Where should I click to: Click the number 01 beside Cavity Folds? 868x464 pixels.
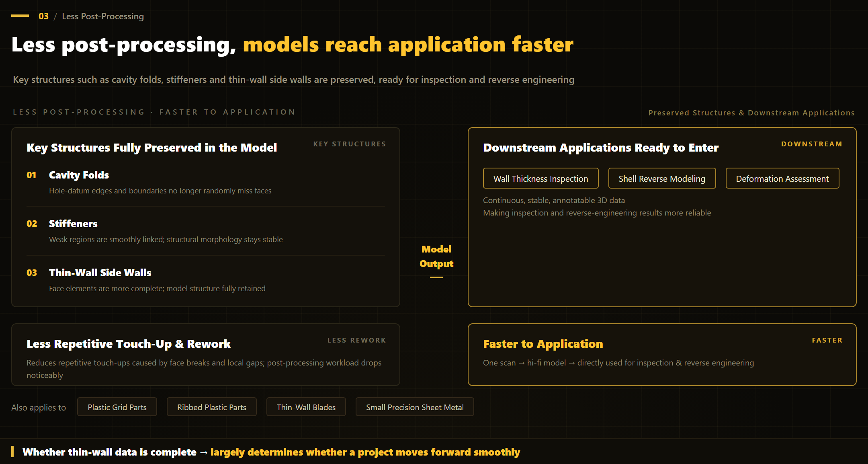pyautogui.click(x=31, y=175)
